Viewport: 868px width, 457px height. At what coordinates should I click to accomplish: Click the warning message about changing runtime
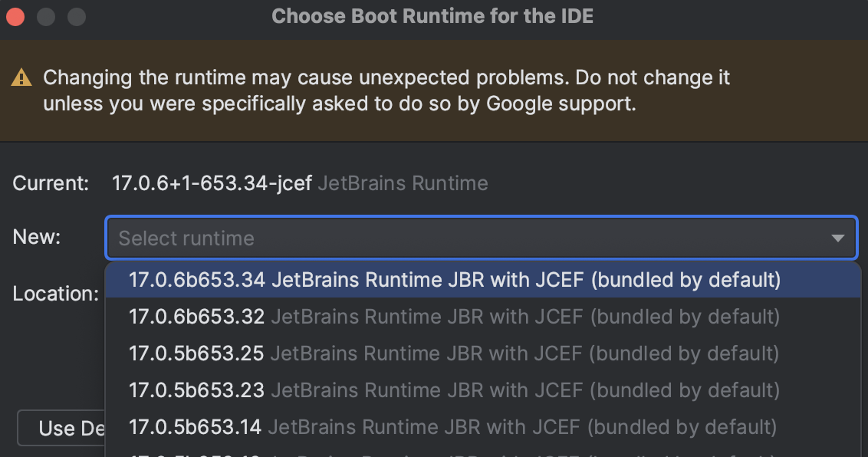click(386, 90)
